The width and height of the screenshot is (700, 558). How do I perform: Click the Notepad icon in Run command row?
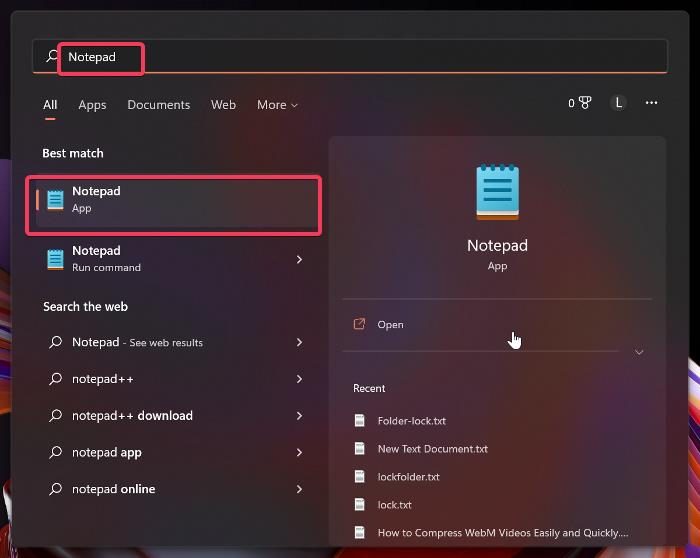[55, 259]
